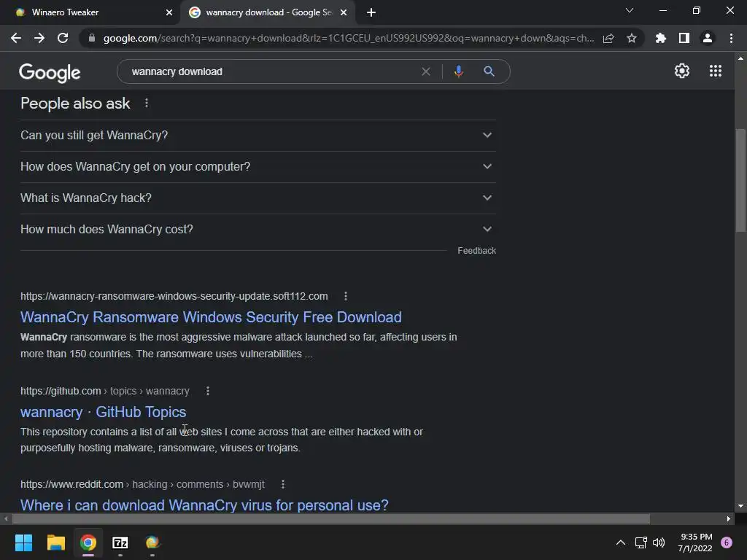This screenshot has width=747, height=560.
Task: Open the Chrome extensions puzzle icon
Action: 660,38
